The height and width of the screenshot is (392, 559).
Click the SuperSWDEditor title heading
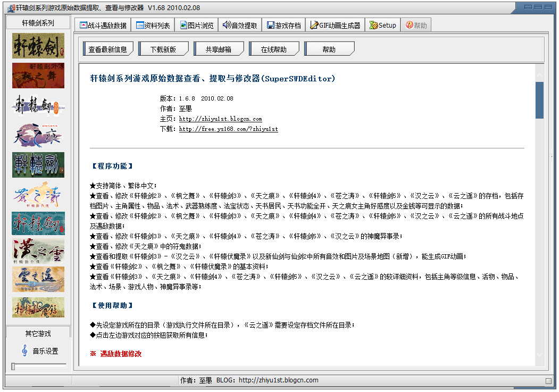click(x=212, y=78)
